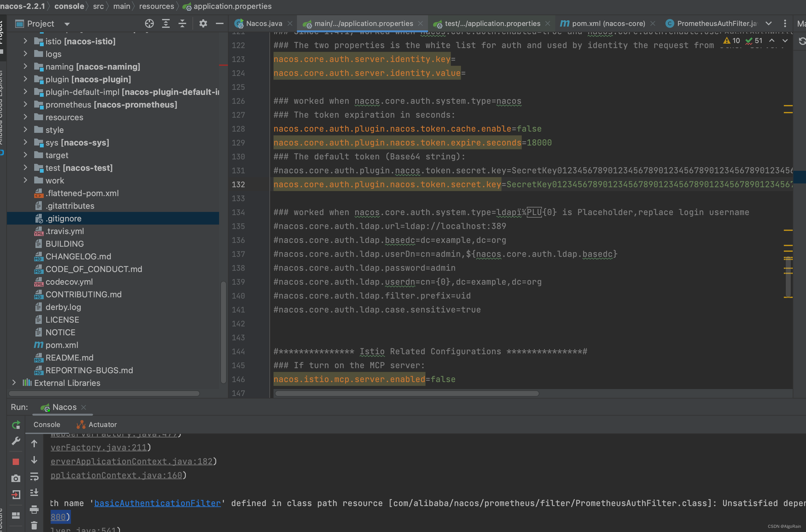Close the pom.xml (nacos-core) tab

(x=652, y=23)
